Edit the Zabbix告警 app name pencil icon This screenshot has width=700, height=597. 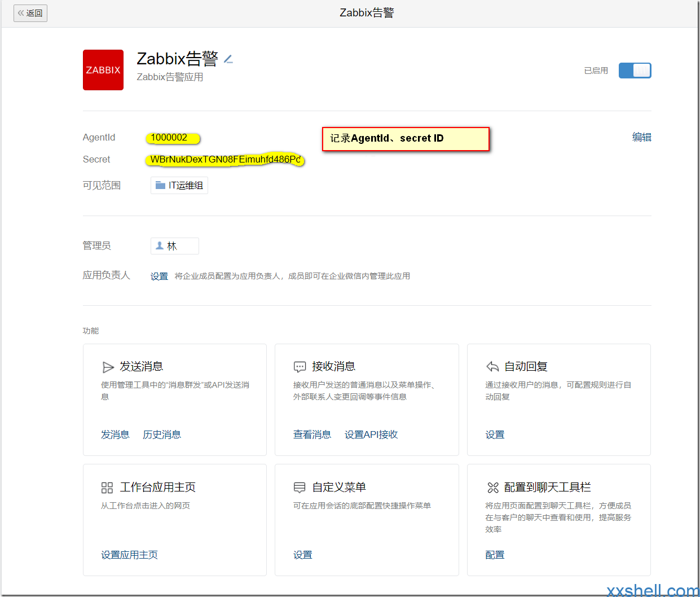click(228, 59)
